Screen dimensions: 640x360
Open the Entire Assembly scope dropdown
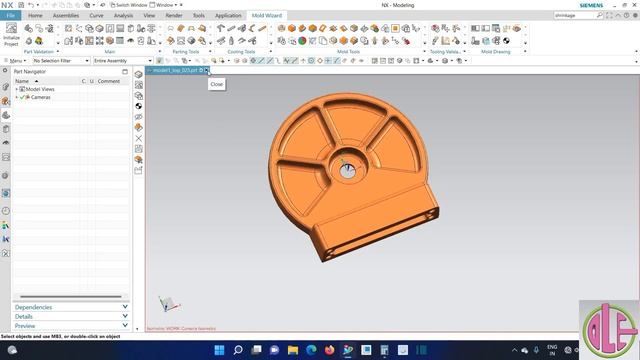123,61
